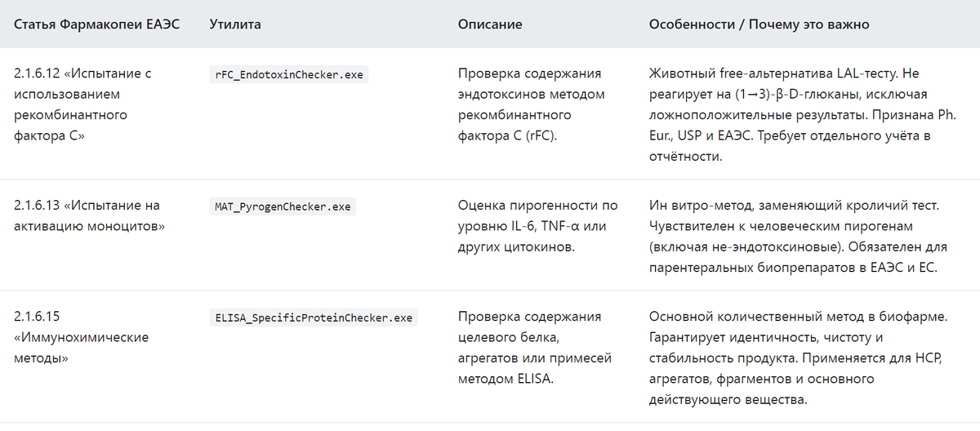The width and height of the screenshot is (980, 431).
Task: Click the «Особенности / Почему это важно» header
Action: click(759, 24)
